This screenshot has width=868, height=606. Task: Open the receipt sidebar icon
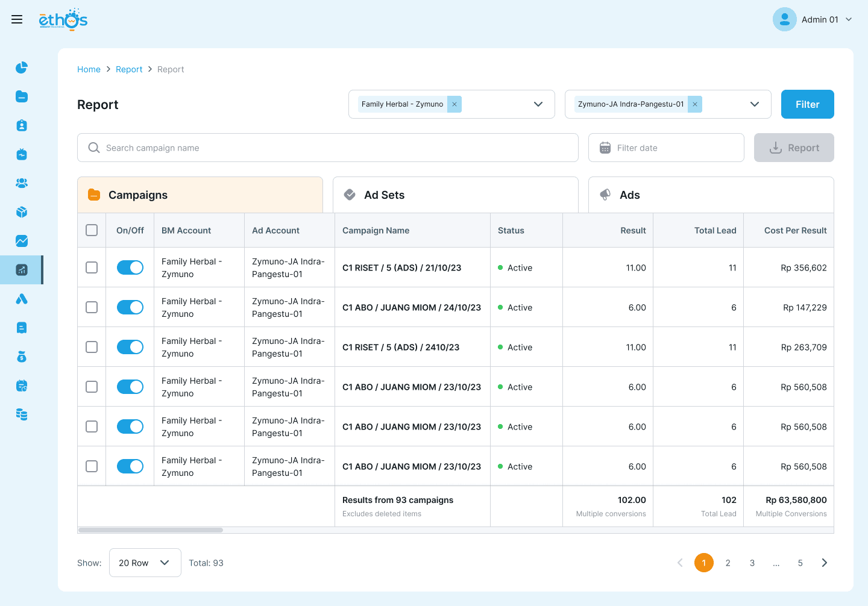click(x=22, y=328)
